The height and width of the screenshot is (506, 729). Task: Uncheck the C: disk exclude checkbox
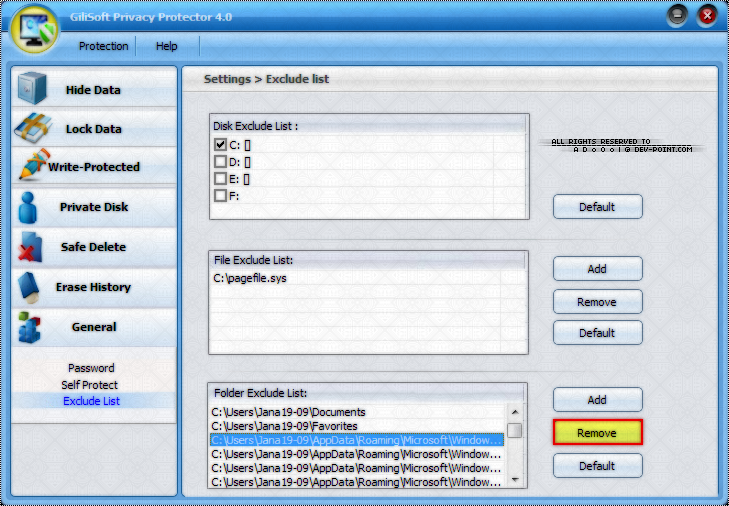[220, 145]
